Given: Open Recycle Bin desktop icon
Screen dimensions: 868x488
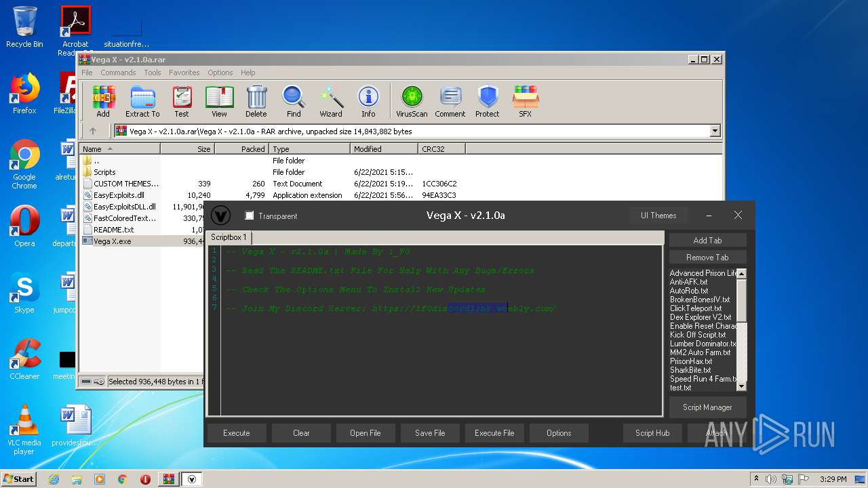Looking at the screenshot, I should click(x=24, y=27).
